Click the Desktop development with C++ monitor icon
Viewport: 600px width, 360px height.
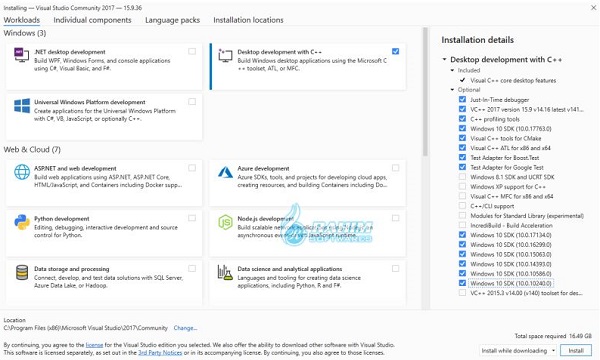click(x=225, y=55)
